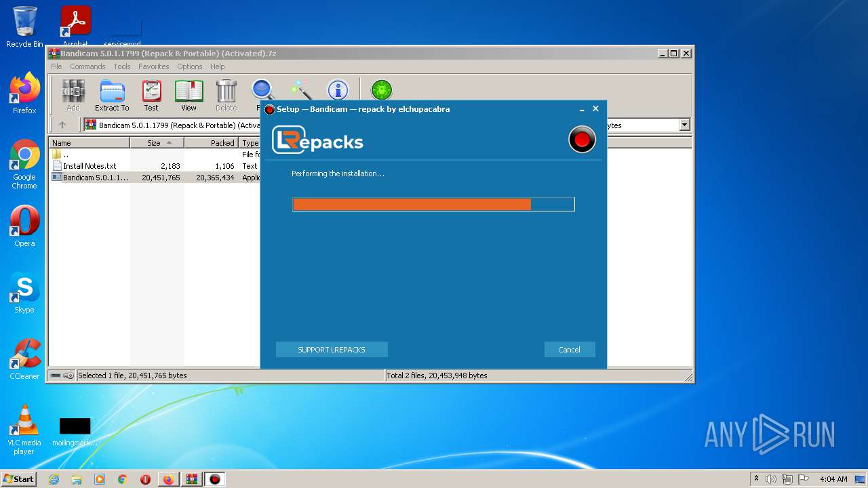Open the Tools menu
Viewport: 868px width, 488px height.
(122, 66)
